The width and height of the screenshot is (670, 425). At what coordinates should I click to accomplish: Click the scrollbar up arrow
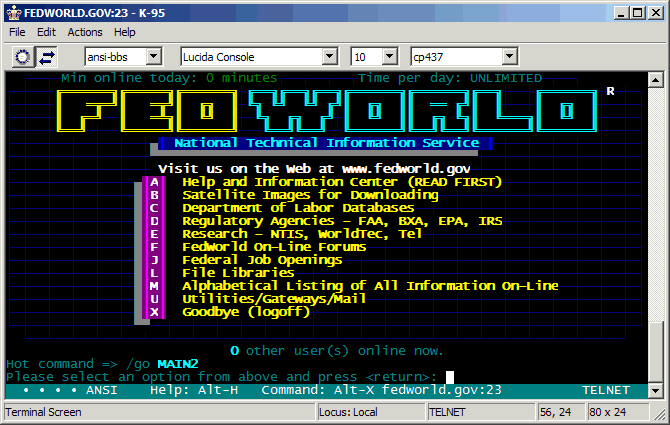655,80
